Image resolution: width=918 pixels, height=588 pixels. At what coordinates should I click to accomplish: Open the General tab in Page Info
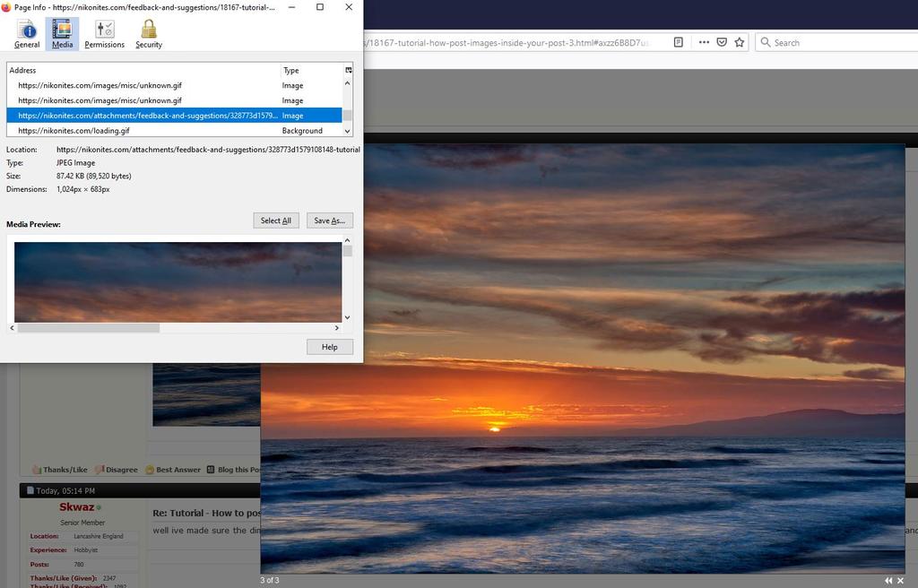coord(27,34)
